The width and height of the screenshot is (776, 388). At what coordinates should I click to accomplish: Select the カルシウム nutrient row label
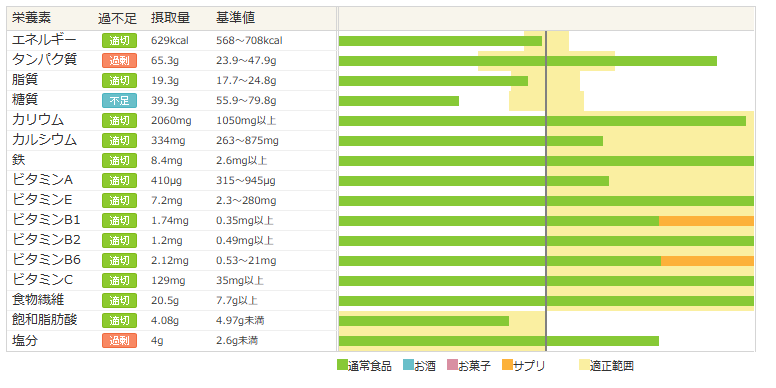(x=45, y=140)
